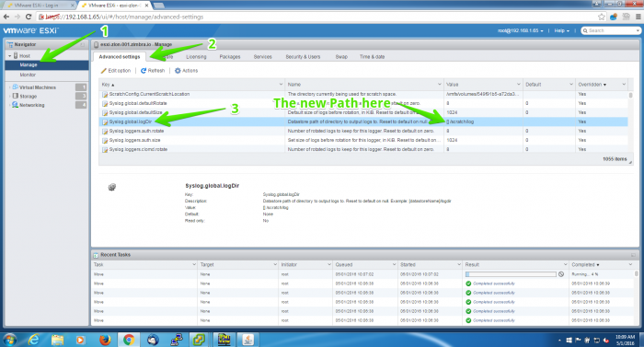Image resolution: width=644 pixels, height=347 pixels.
Task: Click the Refresh button
Action: click(153, 71)
